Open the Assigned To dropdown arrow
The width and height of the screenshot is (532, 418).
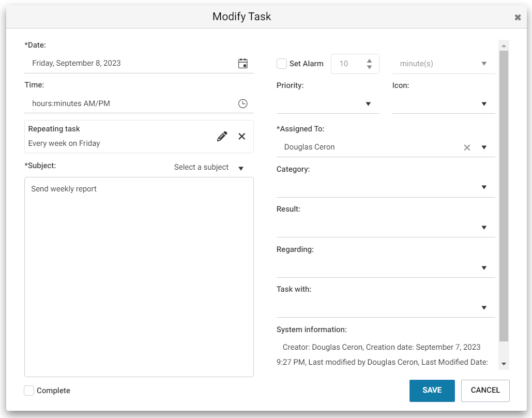484,147
